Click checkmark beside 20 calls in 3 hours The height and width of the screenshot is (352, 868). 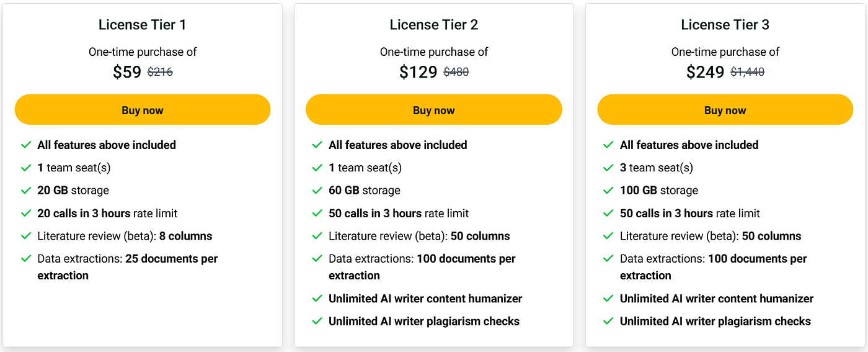coord(26,214)
